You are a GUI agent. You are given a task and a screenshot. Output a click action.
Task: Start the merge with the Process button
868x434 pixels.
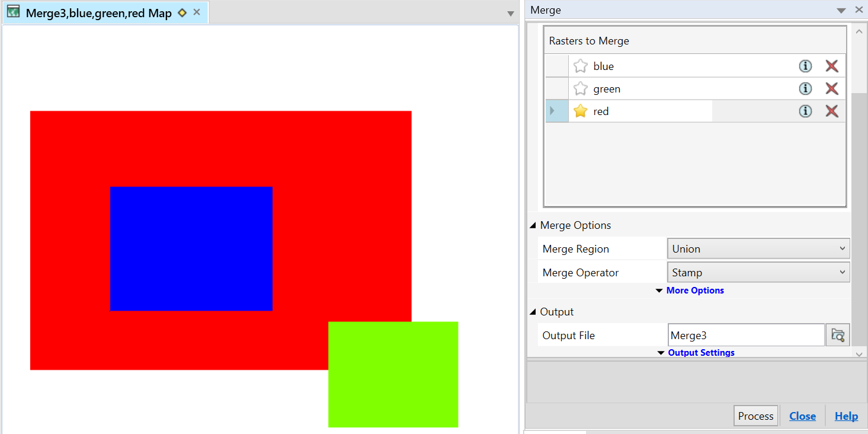coord(755,416)
